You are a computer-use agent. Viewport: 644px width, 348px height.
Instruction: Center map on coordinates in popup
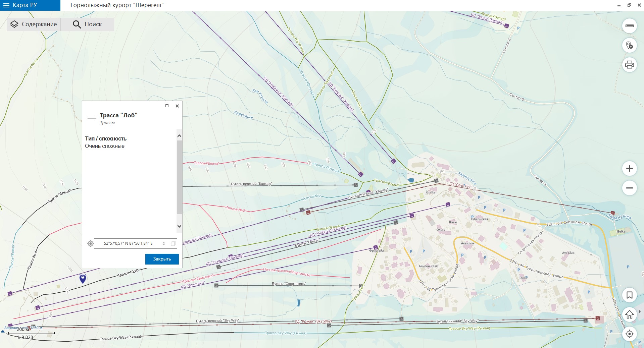(x=91, y=244)
